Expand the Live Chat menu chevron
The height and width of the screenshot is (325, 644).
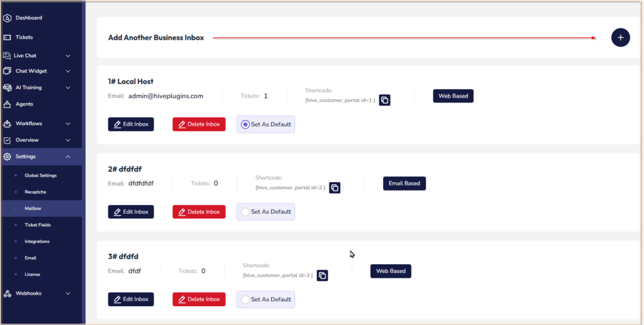[x=68, y=56]
